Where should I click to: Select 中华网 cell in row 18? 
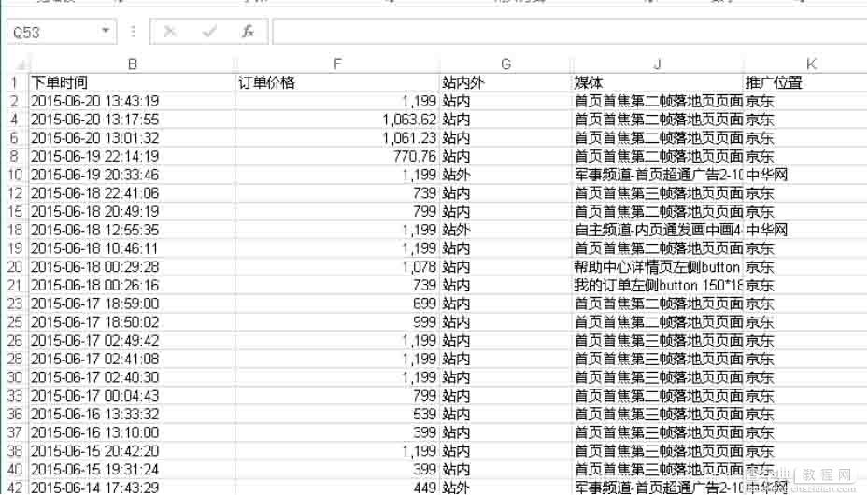click(806, 230)
